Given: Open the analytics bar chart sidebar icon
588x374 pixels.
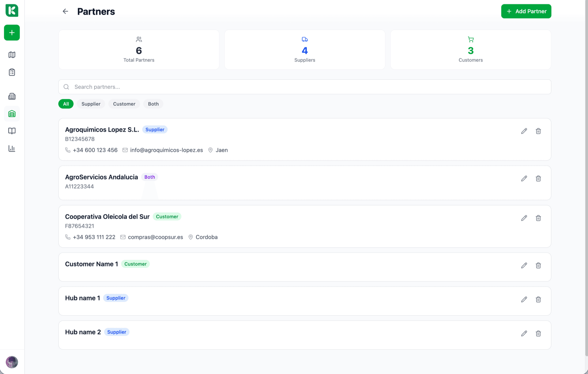Looking at the screenshot, I should (x=12, y=148).
